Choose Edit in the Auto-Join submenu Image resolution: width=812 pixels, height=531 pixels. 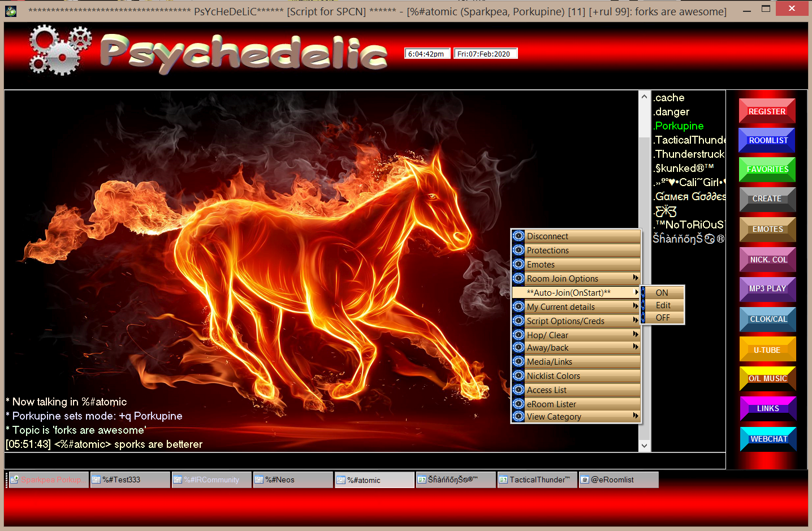663,305
